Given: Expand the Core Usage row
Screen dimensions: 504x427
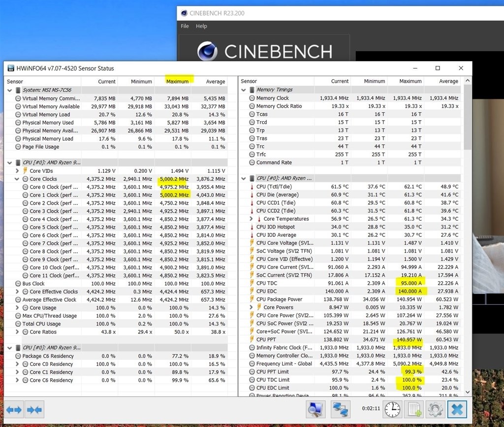Looking at the screenshot, I should pyautogui.click(x=17, y=308).
